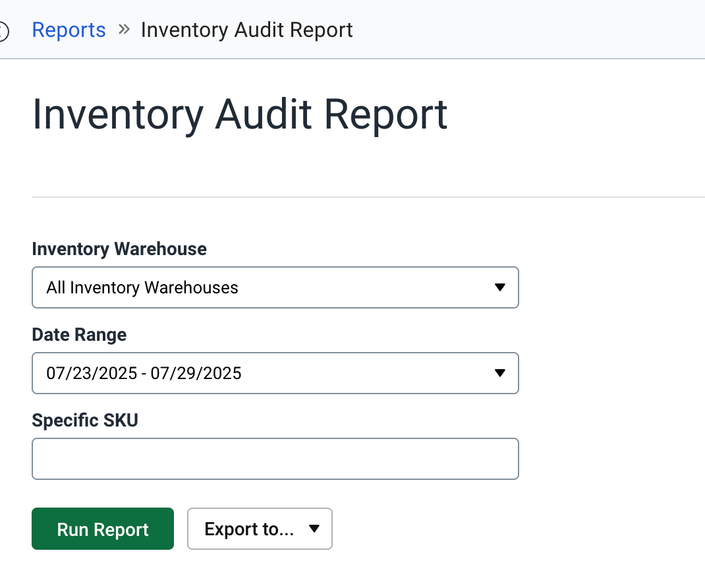Navigate back via the Reports link
705x588 pixels.
pyautogui.click(x=69, y=30)
